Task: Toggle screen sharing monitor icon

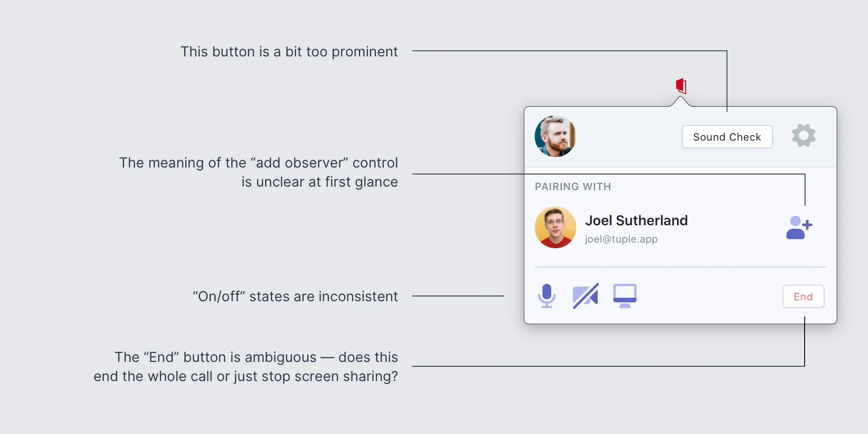Action: [625, 296]
